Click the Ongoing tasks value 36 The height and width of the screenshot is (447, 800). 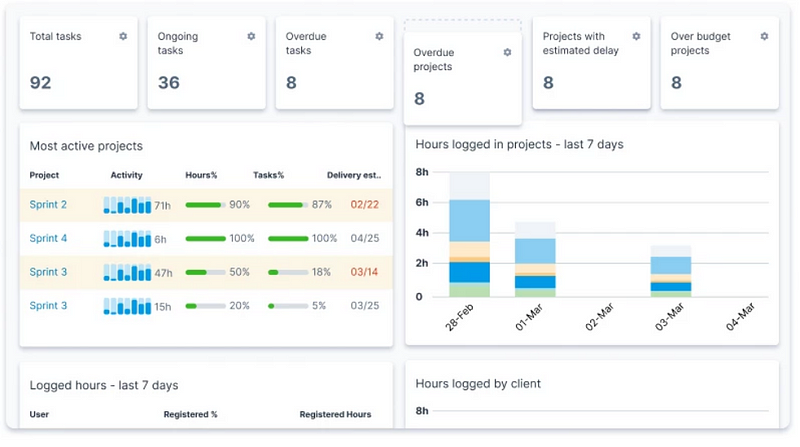(169, 83)
